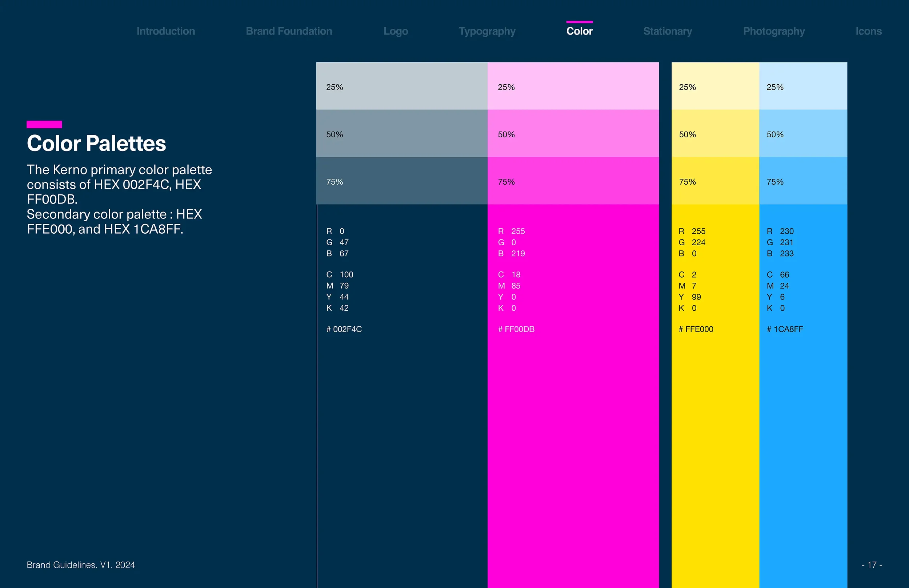This screenshot has width=909, height=588.
Task: Open the Photography tab
Action: tap(773, 31)
